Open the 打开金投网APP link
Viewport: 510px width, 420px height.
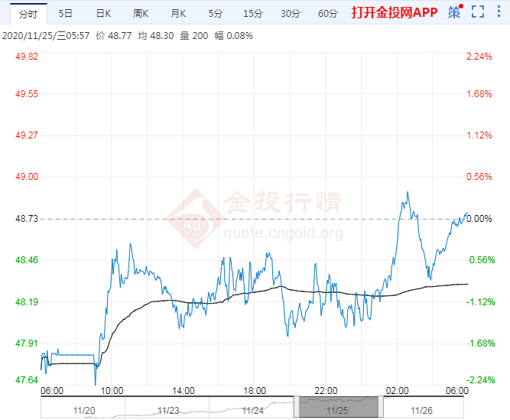click(395, 12)
